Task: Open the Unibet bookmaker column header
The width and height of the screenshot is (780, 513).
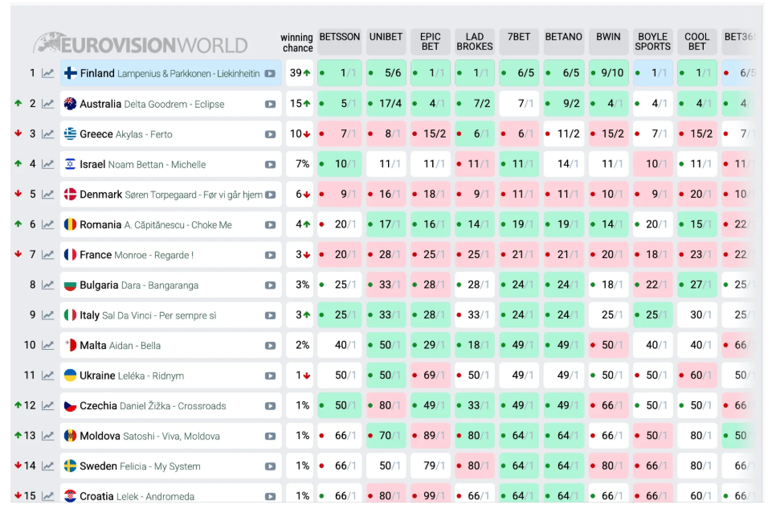Action: coord(386,42)
